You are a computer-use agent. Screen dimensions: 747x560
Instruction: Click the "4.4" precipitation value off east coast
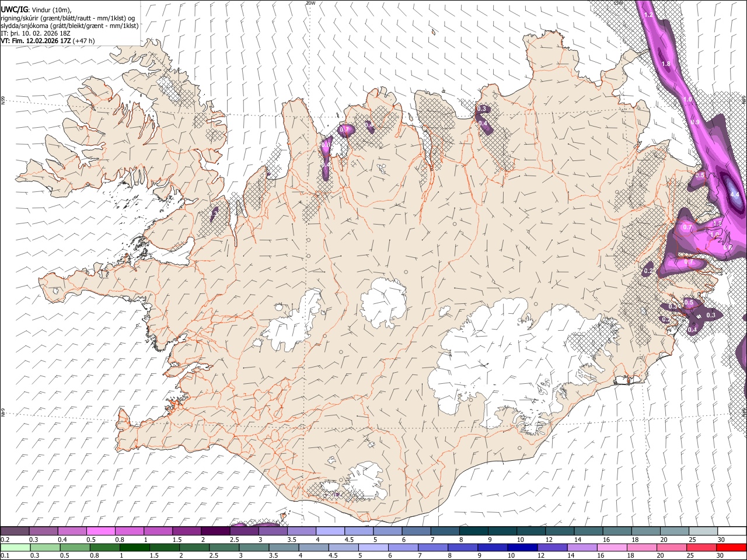(x=735, y=194)
